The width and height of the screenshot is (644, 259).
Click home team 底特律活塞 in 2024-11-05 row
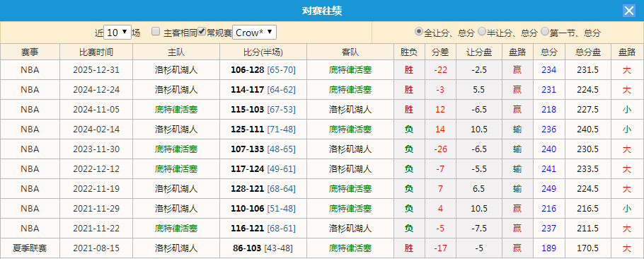point(176,110)
